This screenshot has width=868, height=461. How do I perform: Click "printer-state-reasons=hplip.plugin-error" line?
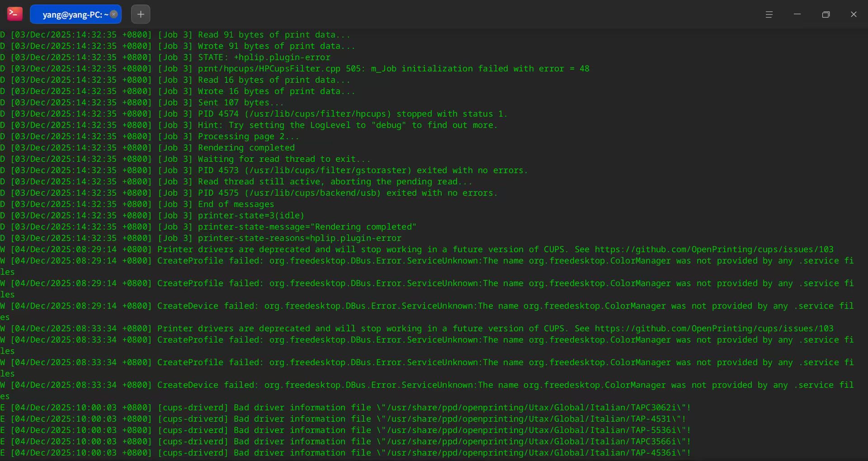[201, 238]
